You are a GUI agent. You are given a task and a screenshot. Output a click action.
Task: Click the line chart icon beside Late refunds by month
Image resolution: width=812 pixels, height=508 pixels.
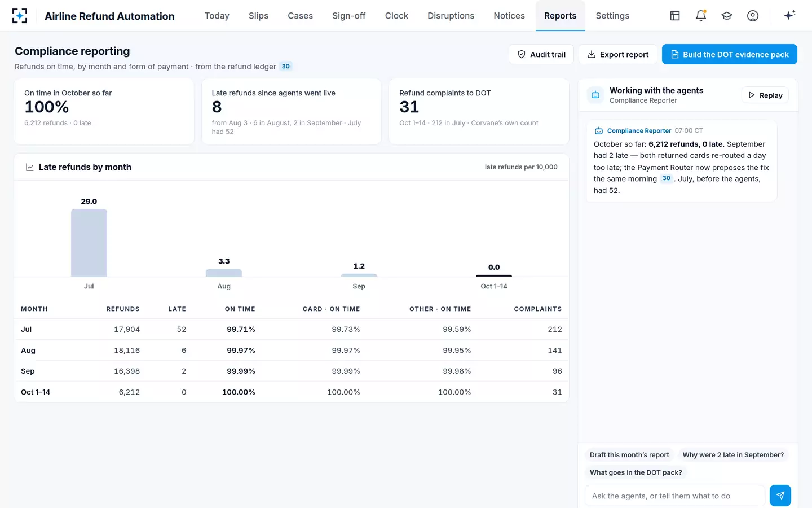click(30, 167)
